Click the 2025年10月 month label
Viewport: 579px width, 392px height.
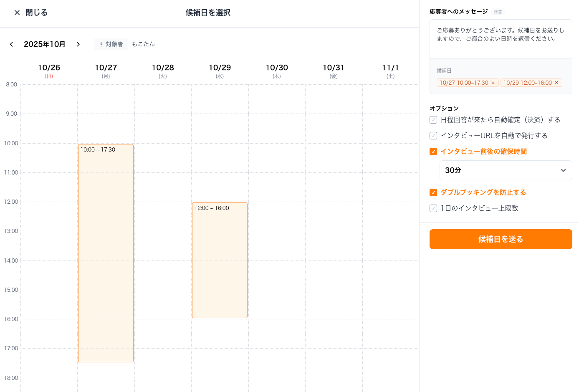(x=45, y=44)
